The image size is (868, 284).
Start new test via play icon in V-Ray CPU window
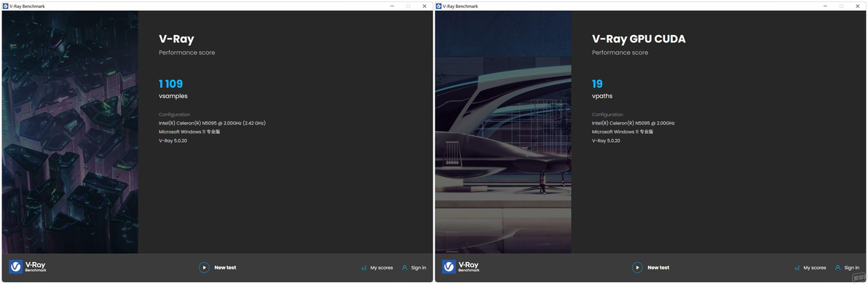205,267
